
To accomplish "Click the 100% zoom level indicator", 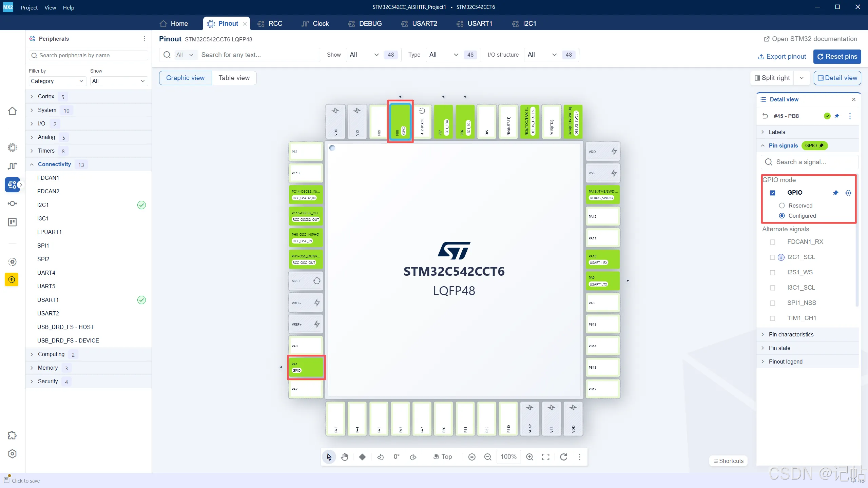I will [508, 457].
